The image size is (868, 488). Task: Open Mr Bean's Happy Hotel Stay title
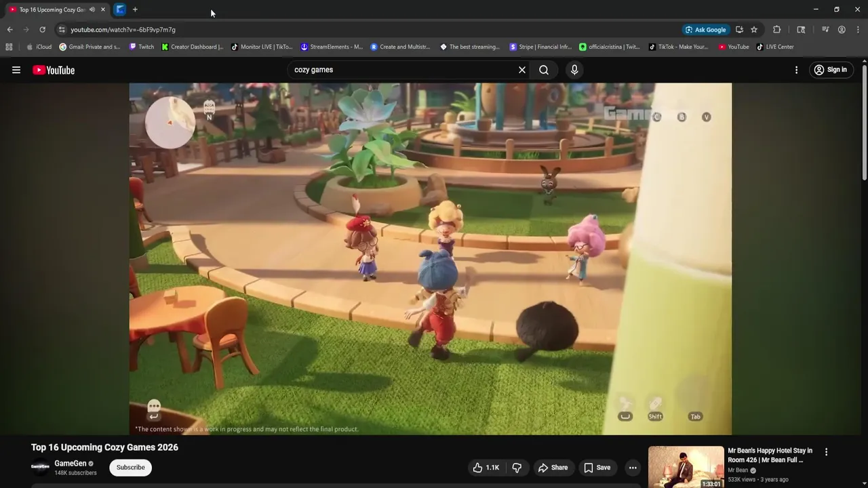(x=770, y=455)
